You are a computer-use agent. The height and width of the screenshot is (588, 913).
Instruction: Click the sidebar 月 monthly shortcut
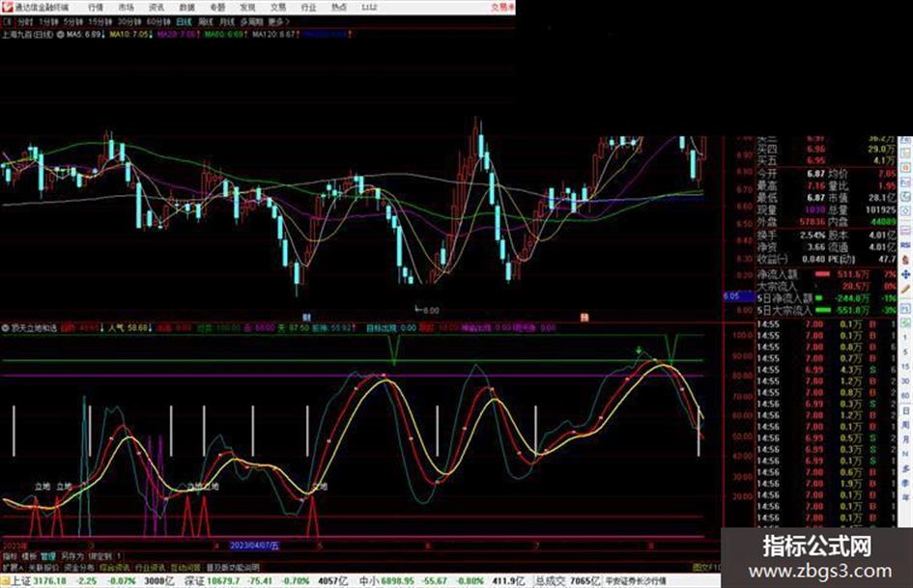(x=905, y=439)
